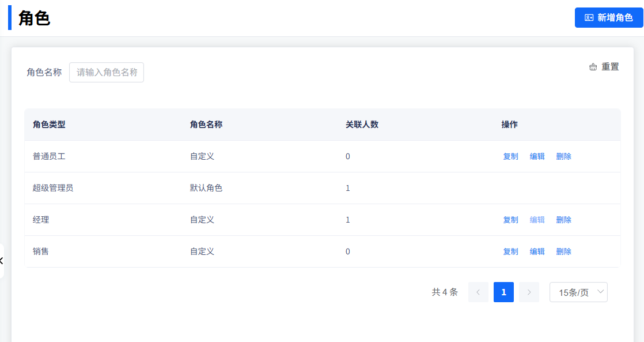This screenshot has width=644, height=342.
Task: Expand the collapsed left sidebar arrow
Action: (x=2, y=261)
